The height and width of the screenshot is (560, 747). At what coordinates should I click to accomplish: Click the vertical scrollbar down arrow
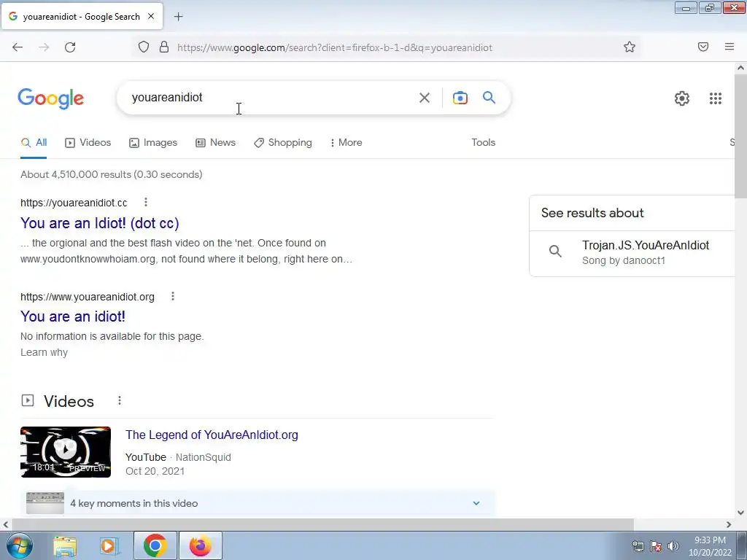pyautogui.click(x=740, y=513)
